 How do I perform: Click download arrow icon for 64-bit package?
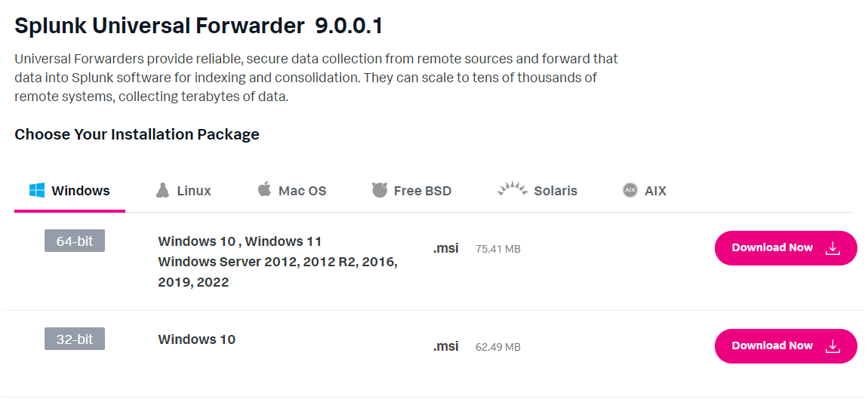point(833,248)
